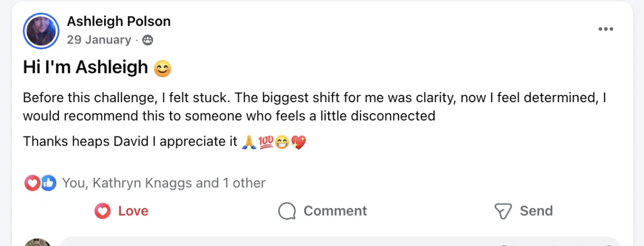The image size is (644, 246).
Task: Click the sparkling heart emoji
Action: pos(298,142)
